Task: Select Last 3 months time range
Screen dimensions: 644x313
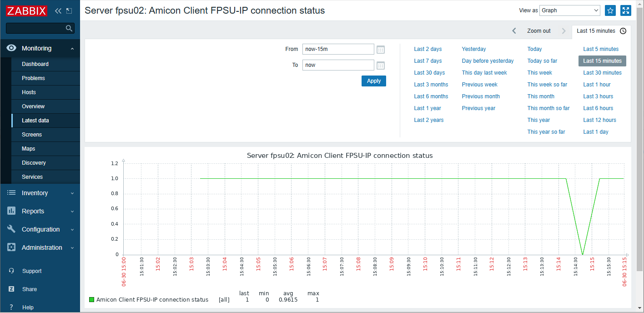Action: coord(431,85)
